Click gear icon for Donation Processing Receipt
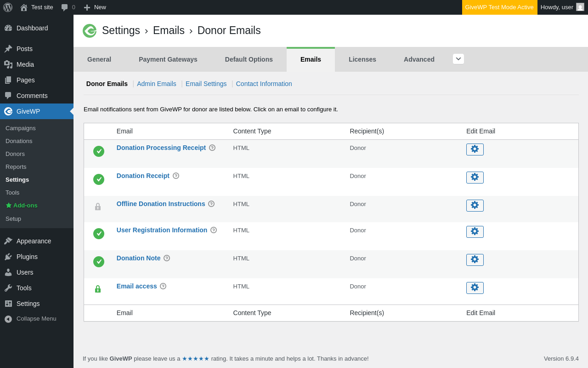 tap(475, 149)
